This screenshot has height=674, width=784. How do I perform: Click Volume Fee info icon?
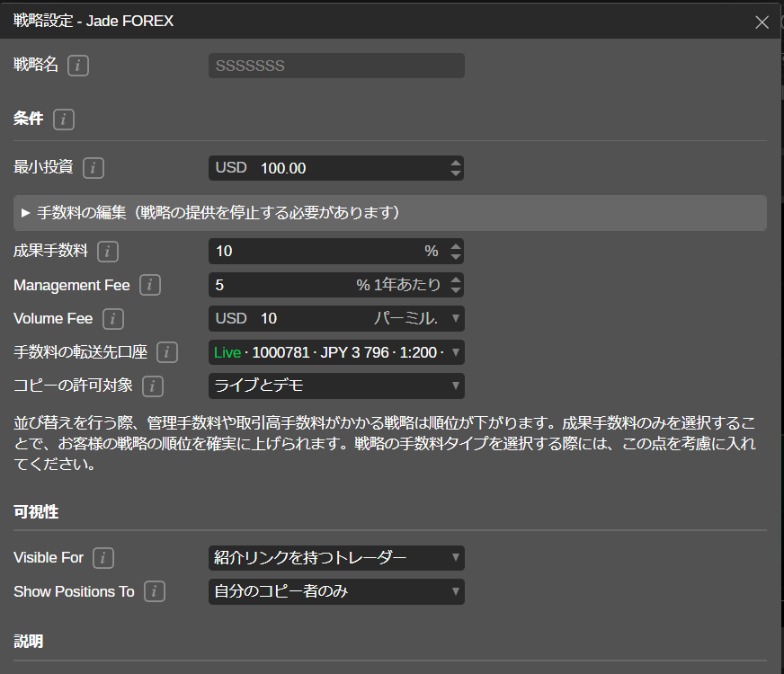click(x=113, y=319)
